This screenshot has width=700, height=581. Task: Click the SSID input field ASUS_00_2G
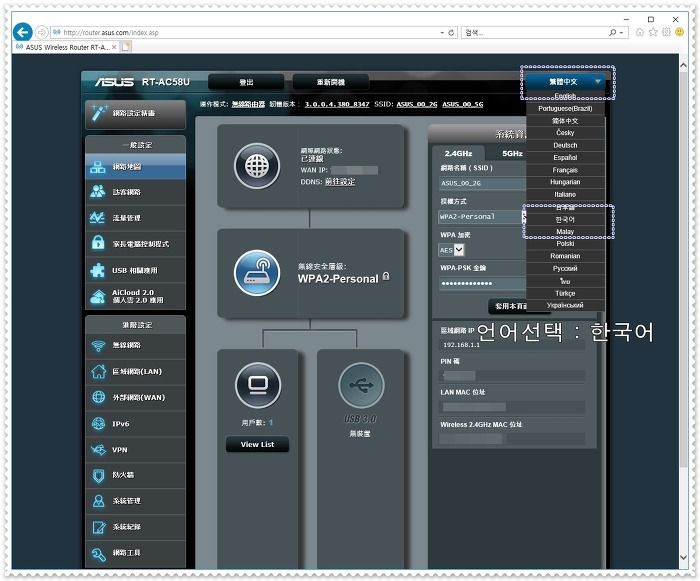coord(482,183)
